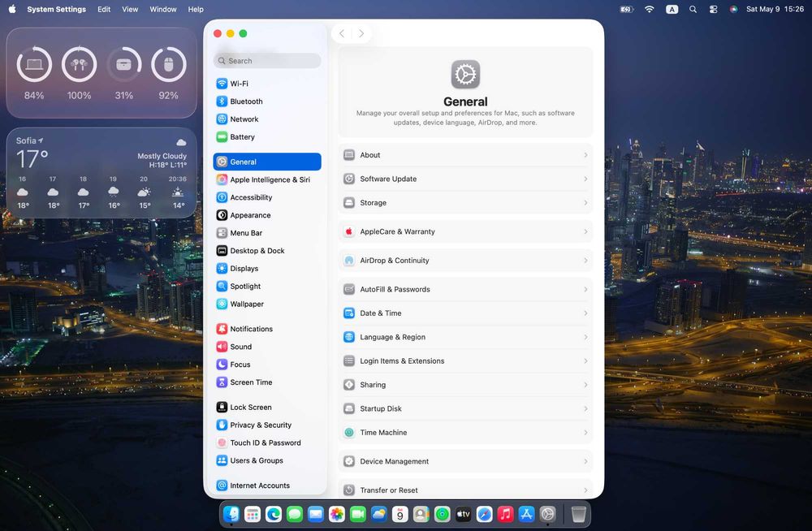
Task: Open AutoFill & Passwords chevron
Action: coord(585,290)
